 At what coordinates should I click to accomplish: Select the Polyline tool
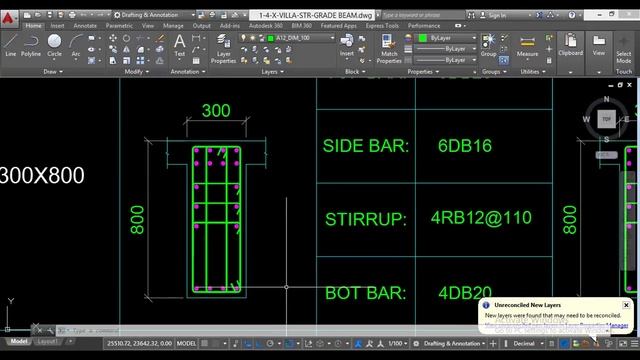click(31, 45)
